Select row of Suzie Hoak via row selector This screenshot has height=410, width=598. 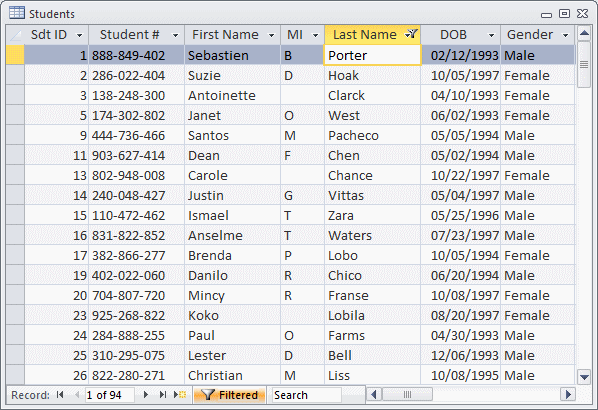pyautogui.click(x=15, y=75)
